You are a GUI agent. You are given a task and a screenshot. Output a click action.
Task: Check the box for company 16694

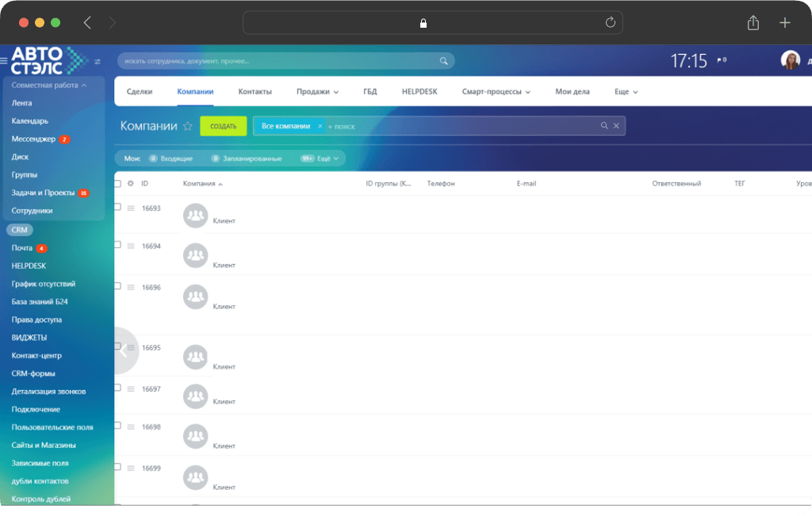117,245
